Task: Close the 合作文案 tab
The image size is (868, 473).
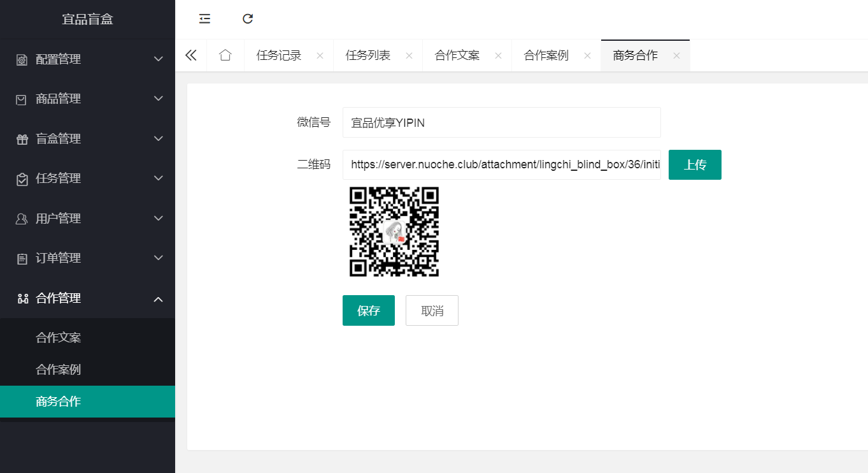Action: tap(498, 55)
